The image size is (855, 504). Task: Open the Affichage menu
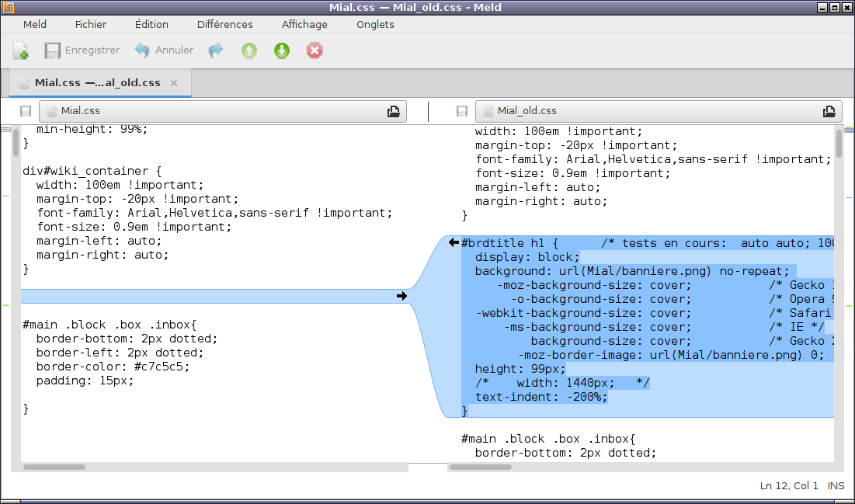click(x=304, y=24)
